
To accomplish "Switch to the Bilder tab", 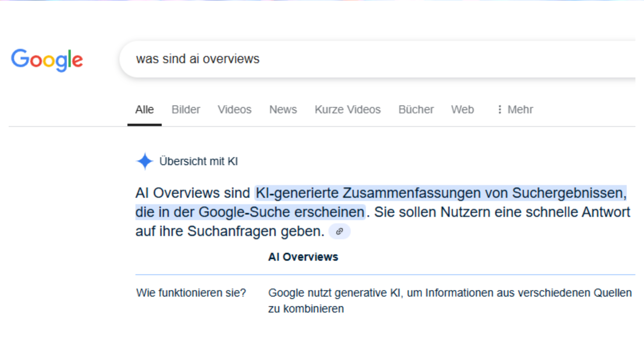I will (x=186, y=109).
